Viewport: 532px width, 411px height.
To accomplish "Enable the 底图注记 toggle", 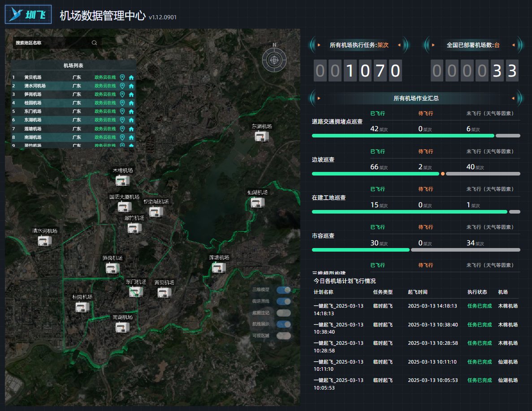I will pos(283,313).
